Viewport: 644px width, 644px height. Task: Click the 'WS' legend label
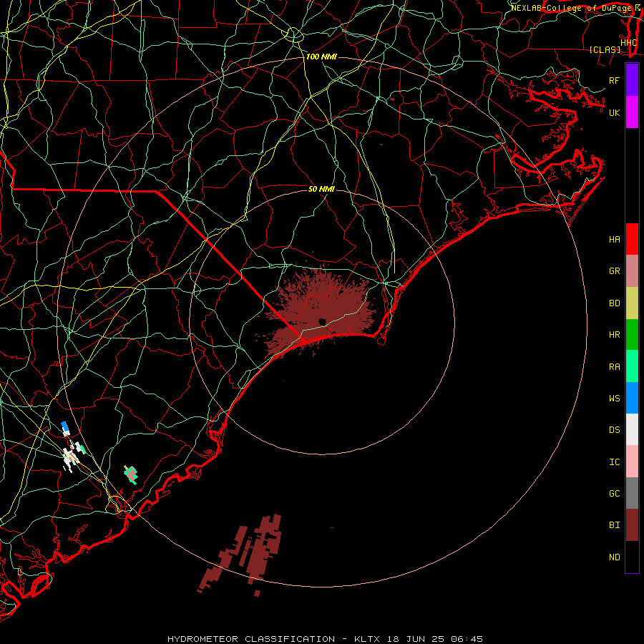(x=615, y=399)
